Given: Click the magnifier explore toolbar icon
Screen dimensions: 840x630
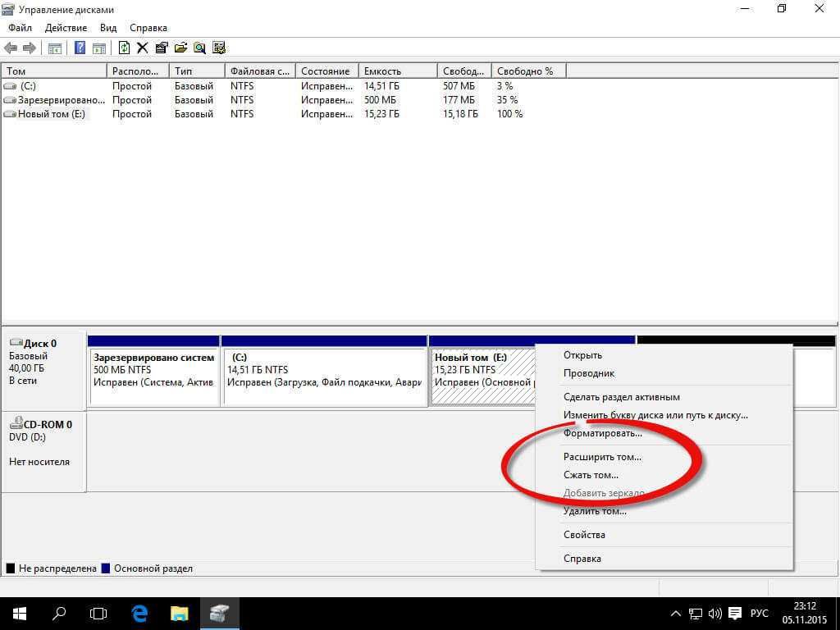Looking at the screenshot, I should (199, 48).
